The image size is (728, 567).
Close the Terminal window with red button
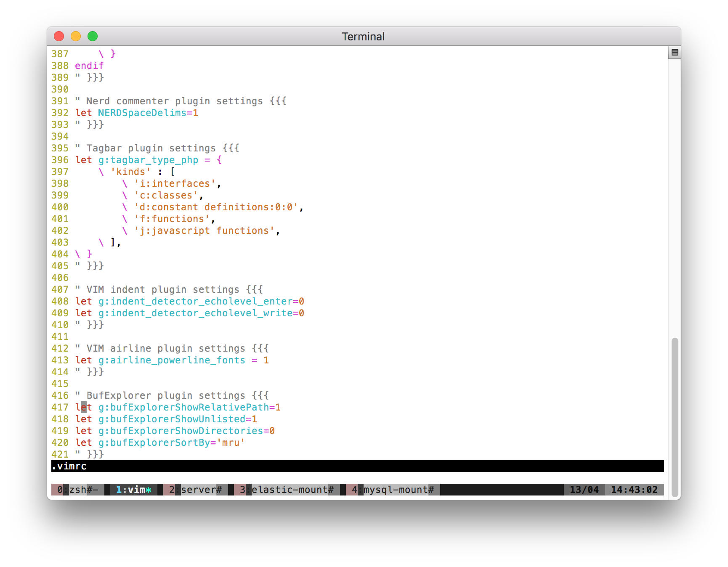59,36
